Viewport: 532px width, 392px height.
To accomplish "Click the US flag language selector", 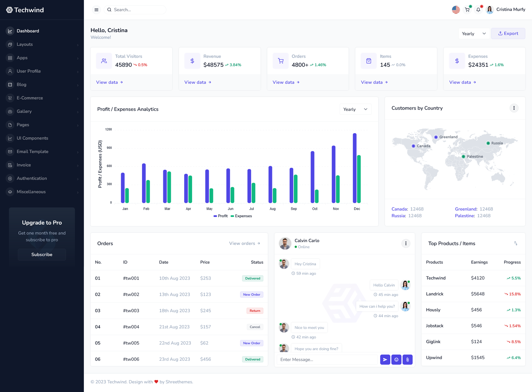I will click(456, 10).
